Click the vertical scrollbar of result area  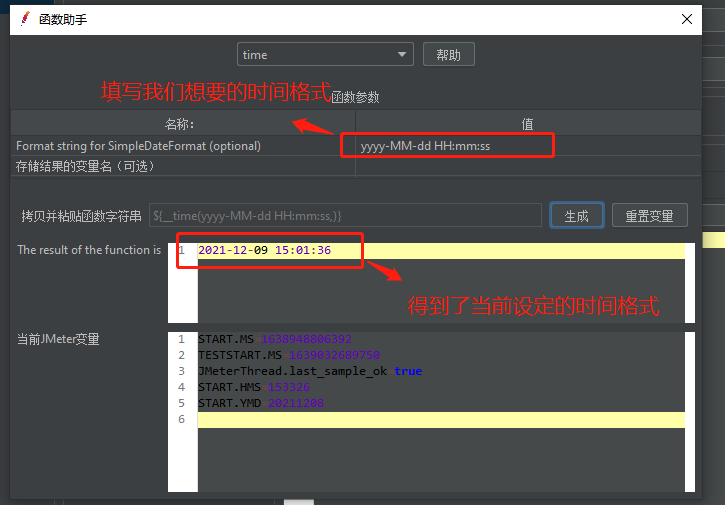pos(690,283)
